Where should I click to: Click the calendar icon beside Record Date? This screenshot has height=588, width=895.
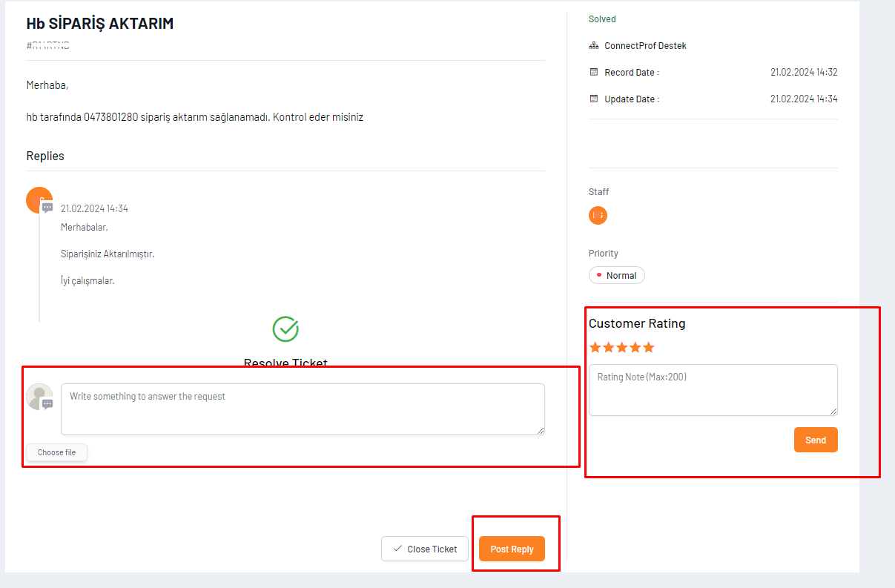click(x=594, y=72)
